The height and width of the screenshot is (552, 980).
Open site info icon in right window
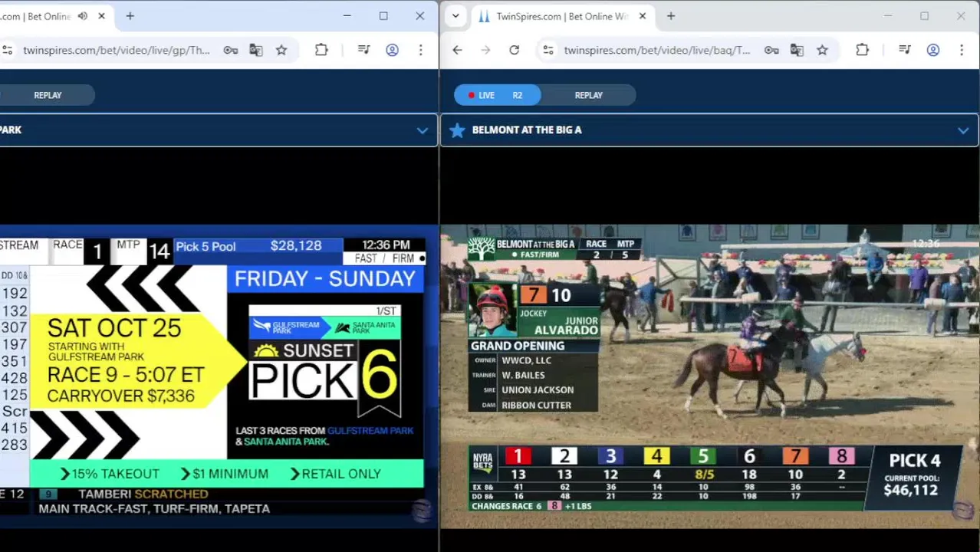pyautogui.click(x=548, y=50)
